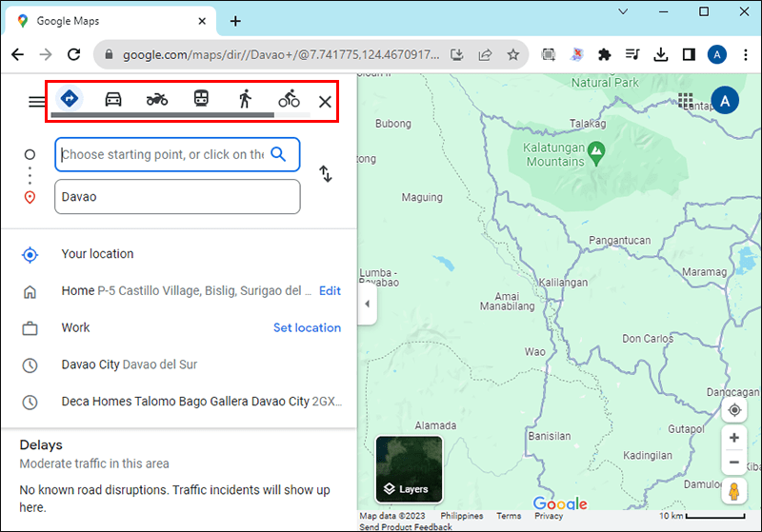The image size is (762, 532).
Task: Choose Transit train travel mode
Action: (x=201, y=99)
